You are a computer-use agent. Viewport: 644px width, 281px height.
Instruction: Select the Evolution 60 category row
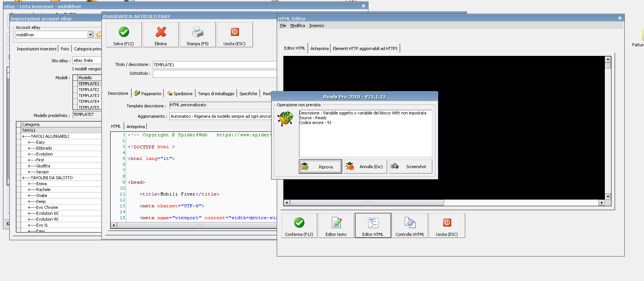point(61,213)
